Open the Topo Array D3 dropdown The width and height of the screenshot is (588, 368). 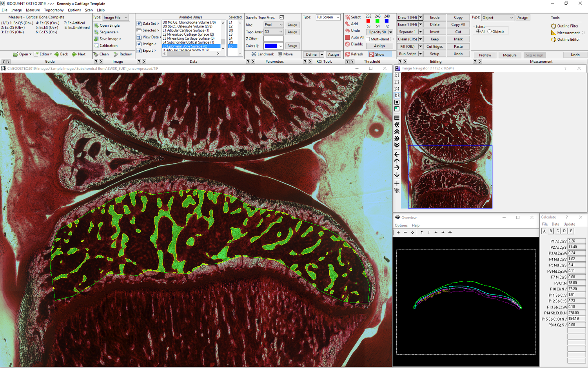point(273,32)
